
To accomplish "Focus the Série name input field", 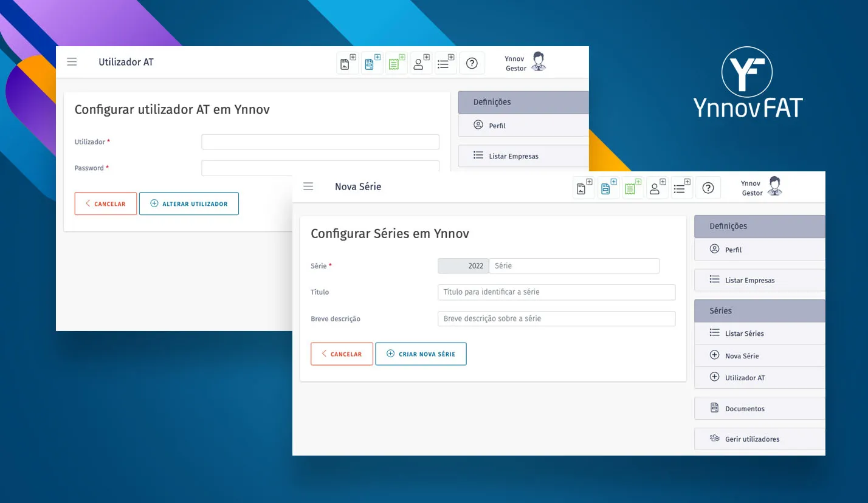I will pos(574,265).
